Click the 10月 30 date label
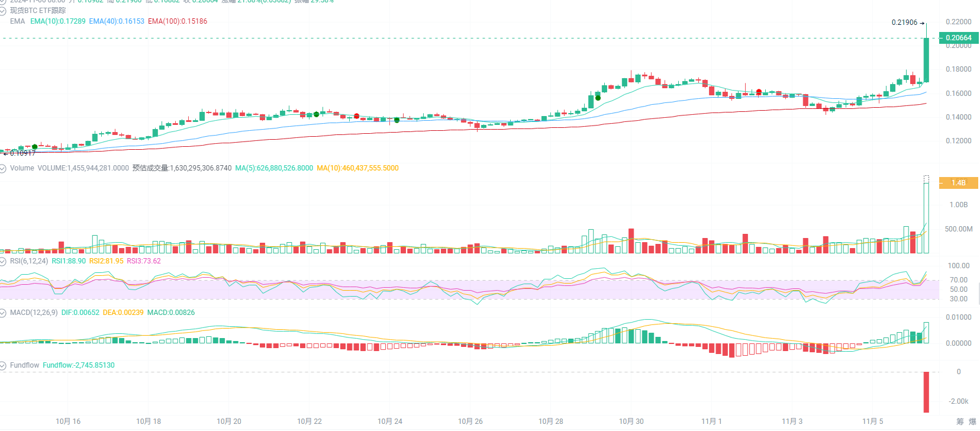Screen dimensions: 980x431 (631, 422)
